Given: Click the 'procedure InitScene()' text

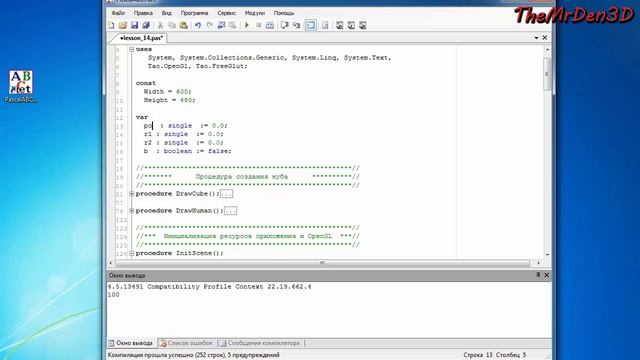Looking at the screenshot, I should point(180,253).
